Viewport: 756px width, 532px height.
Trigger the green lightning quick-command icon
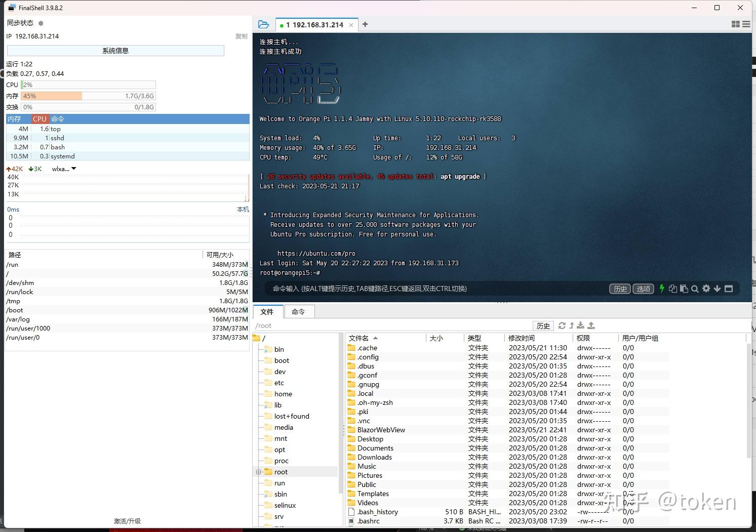(662, 289)
